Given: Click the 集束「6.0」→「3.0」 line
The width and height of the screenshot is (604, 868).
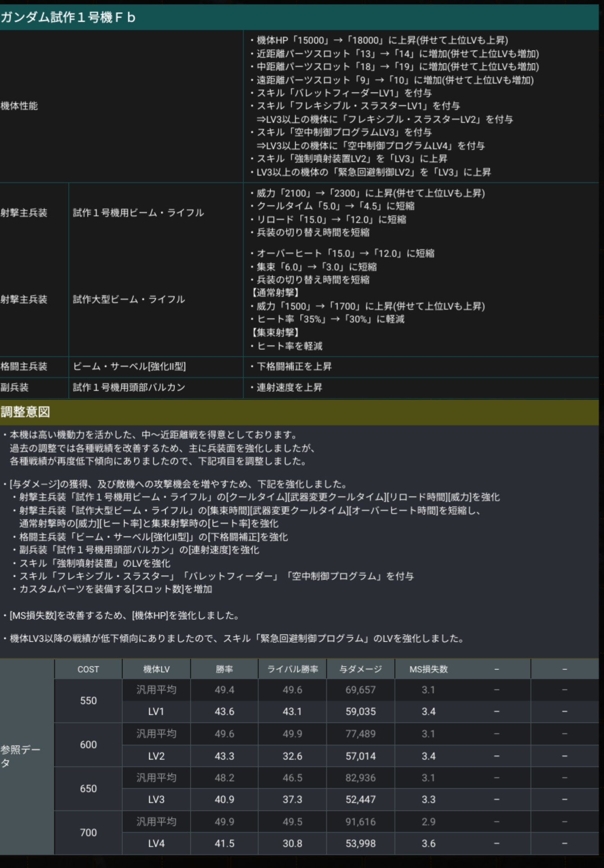Looking at the screenshot, I should (313, 267).
